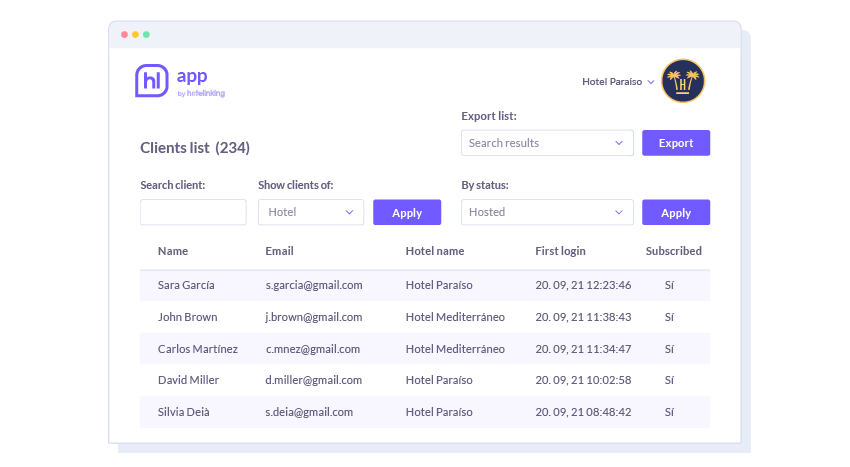The height and width of the screenshot is (467, 850).
Task: Sort by the First login column header
Action: [560, 251]
